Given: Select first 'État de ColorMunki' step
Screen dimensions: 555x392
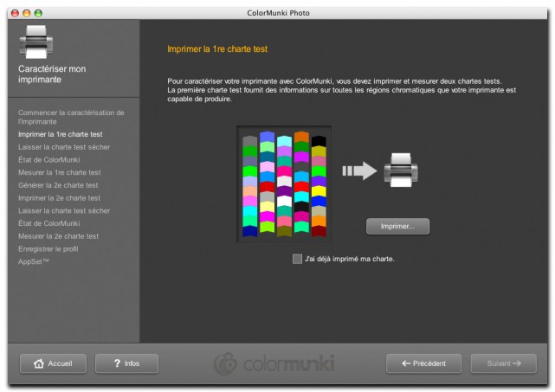Looking at the screenshot, I should click(48, 160).
